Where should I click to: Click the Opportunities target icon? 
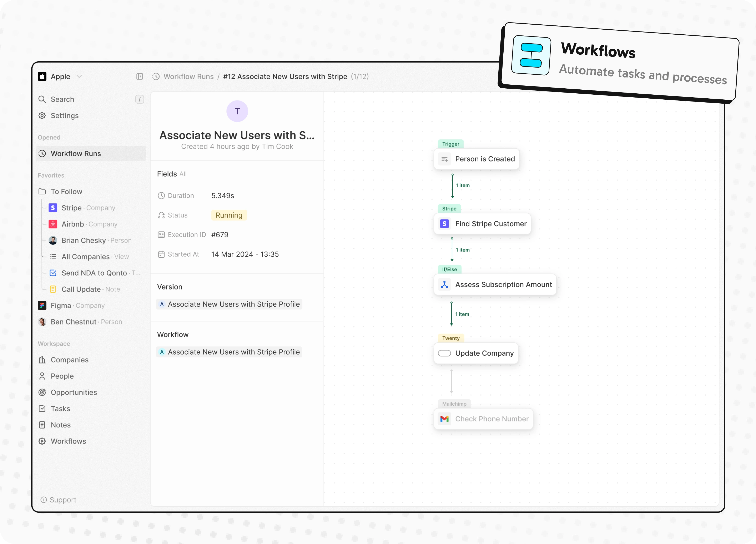tap(42, 392)
